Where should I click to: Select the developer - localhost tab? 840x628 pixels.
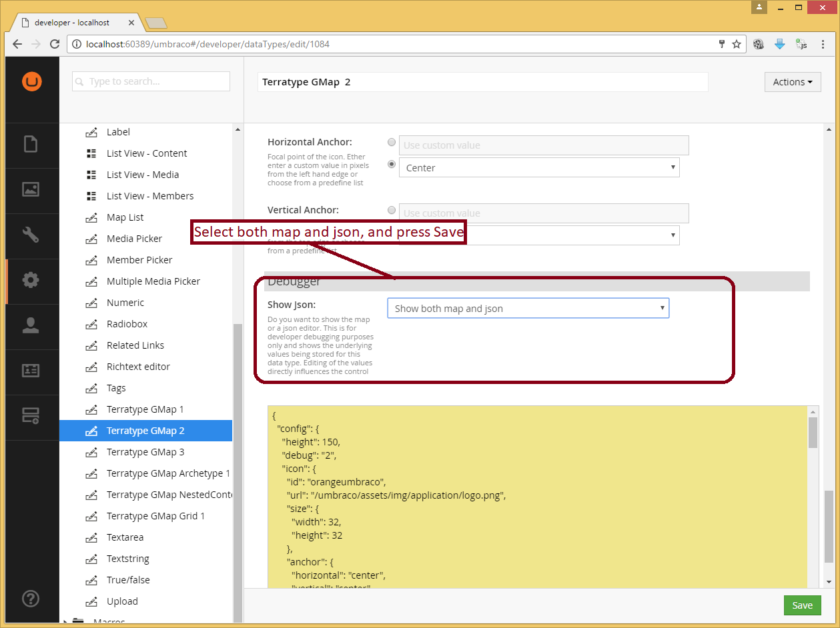coord(75,23)
